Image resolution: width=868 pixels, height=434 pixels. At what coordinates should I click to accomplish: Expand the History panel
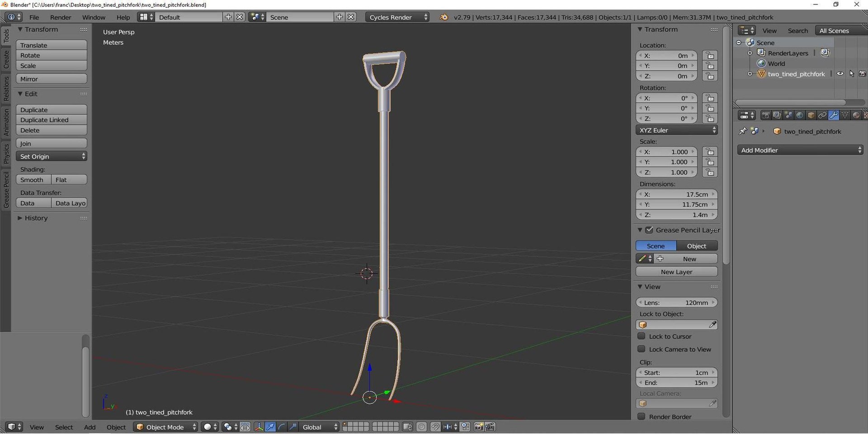click(x=36, y=218)
